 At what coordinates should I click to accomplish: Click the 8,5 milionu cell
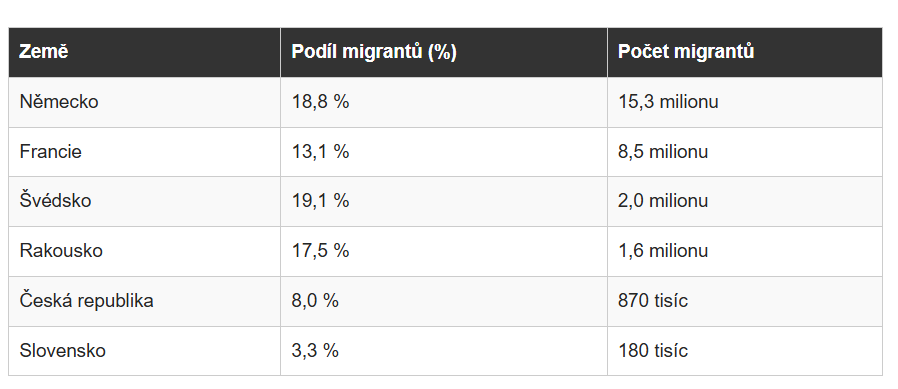coord(745,152)
